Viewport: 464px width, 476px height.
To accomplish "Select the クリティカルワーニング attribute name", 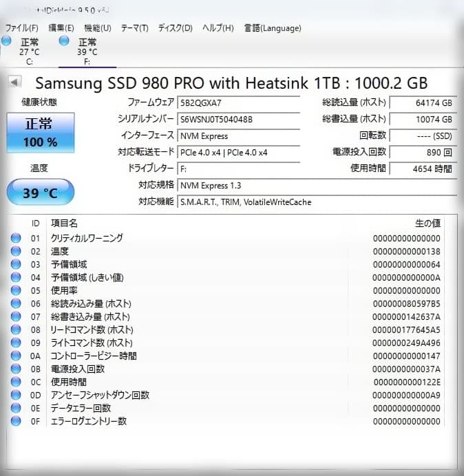I will (x=87, y=238).
